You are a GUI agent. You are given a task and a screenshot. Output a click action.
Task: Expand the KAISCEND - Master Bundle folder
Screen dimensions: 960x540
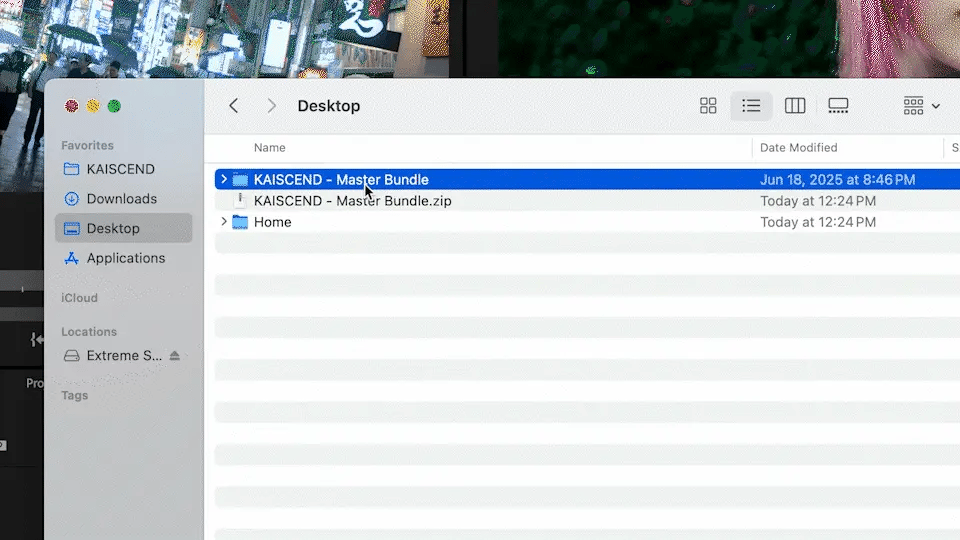point(223,180)
